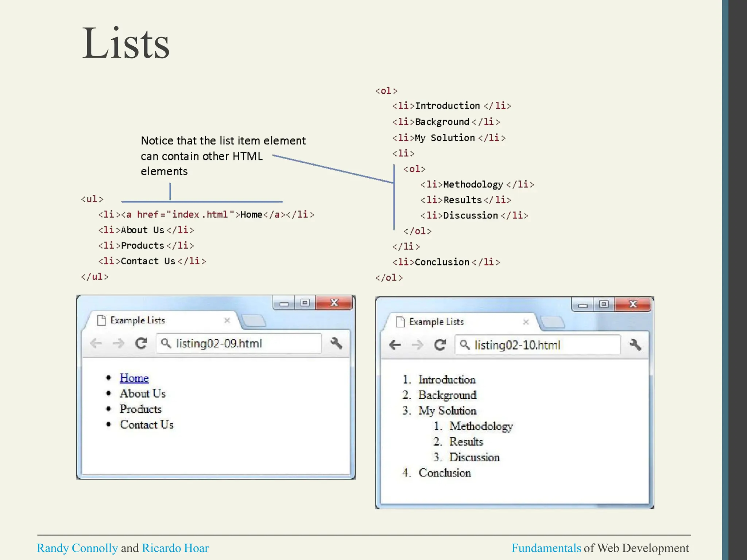Select Example Lists tab in listing02-10 window
747x560 pixels.
click(x=461, y=322)
